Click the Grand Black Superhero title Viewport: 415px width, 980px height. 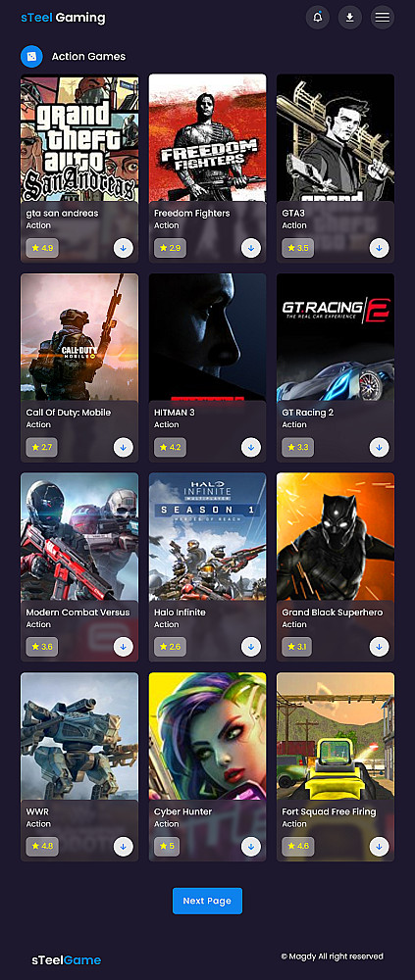[x=332, y=612]
